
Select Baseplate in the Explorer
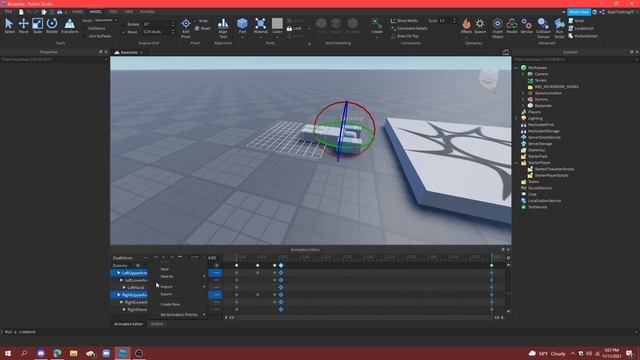pyautogui.click(x=543, y=106)
